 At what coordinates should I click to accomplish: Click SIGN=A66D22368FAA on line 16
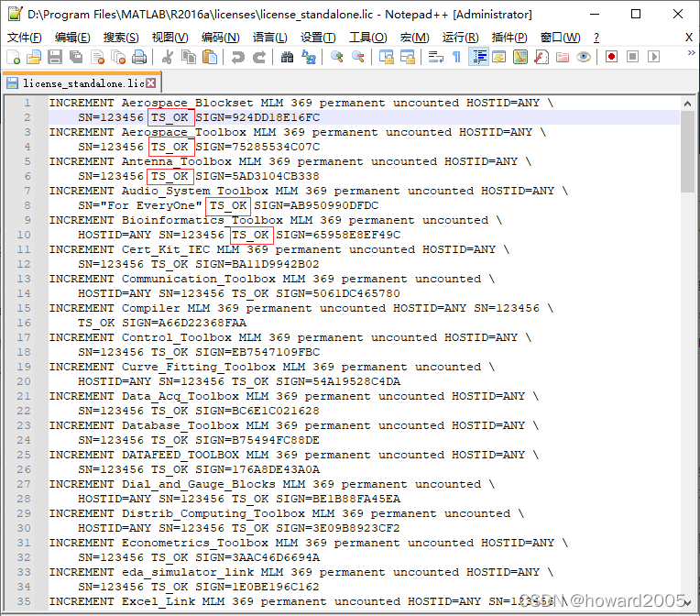pos(184,323)
